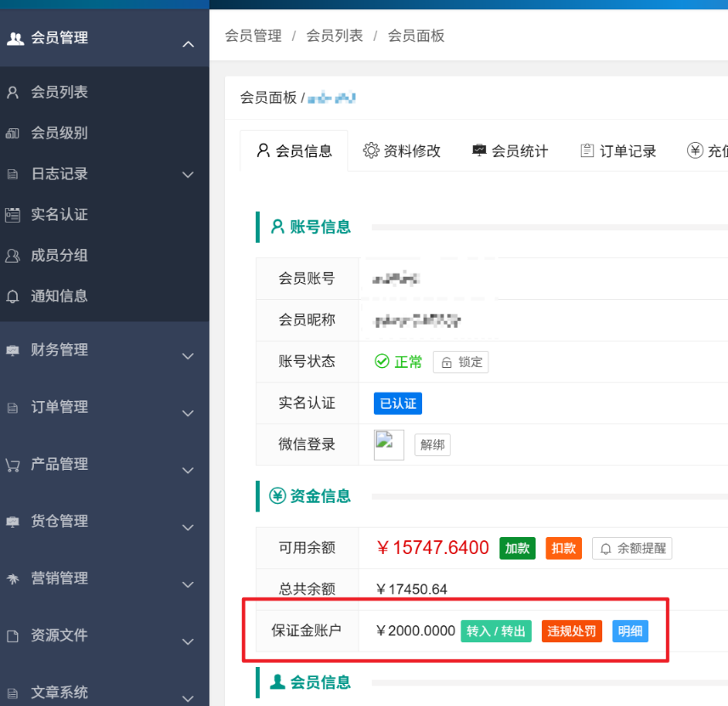Click the 会员列表 sidebar icon
728x706 pixels.
[x=13, y=92]
